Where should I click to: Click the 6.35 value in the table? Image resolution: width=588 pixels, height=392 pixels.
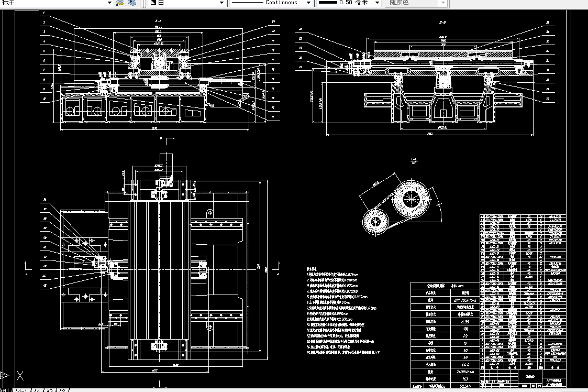(x=465, y=322)
